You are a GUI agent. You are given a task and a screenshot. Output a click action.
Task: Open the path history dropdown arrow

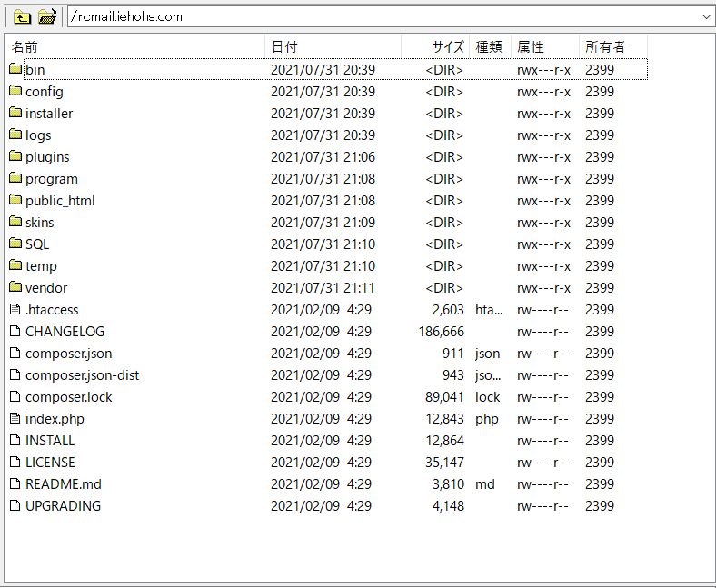[x=706, y=17]
